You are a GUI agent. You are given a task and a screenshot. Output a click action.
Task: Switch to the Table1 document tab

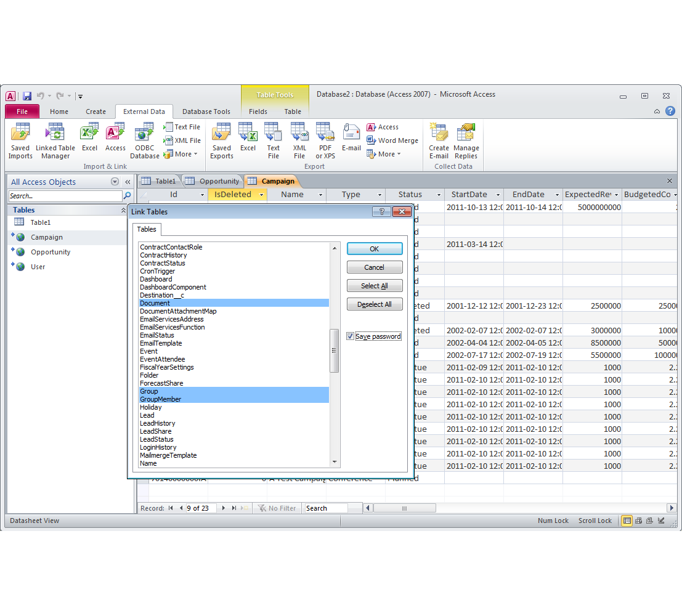[159, 181]
